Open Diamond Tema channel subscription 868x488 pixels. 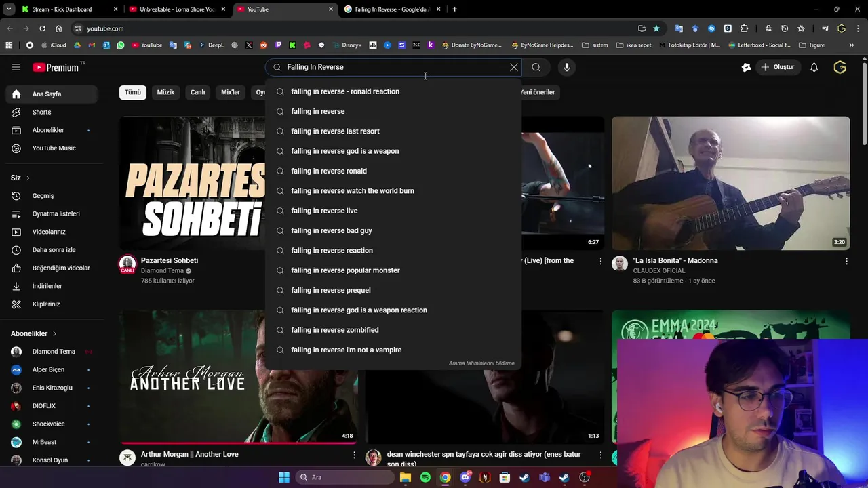[53, 352]
